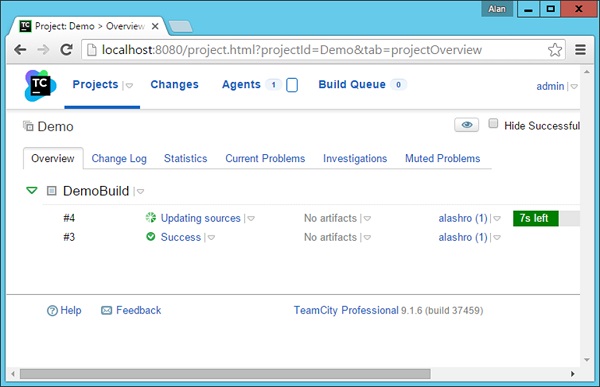Click the running build spinner icon for #4

151,217
